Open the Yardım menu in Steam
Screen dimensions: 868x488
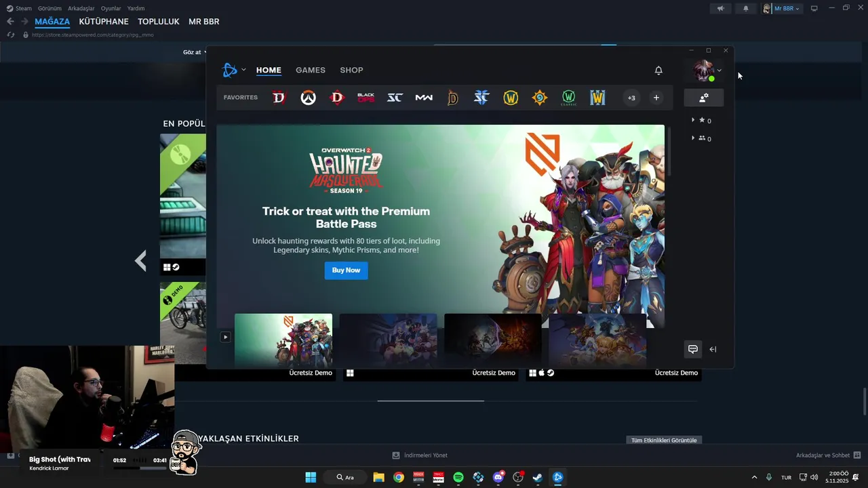136,8
